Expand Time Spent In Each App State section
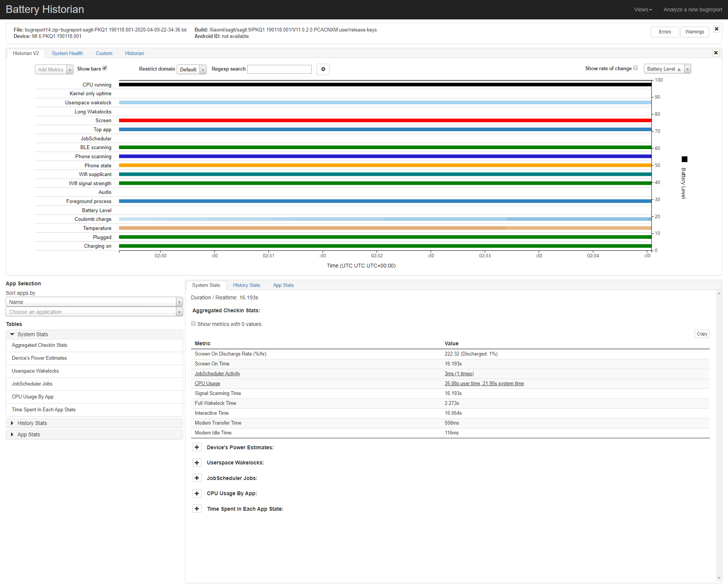This screenshot has width=728, height=587. 197,509
